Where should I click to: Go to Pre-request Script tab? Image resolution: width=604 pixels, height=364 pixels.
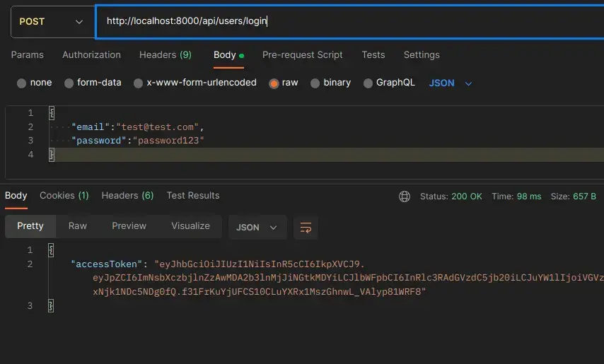(x=302, y=55)
